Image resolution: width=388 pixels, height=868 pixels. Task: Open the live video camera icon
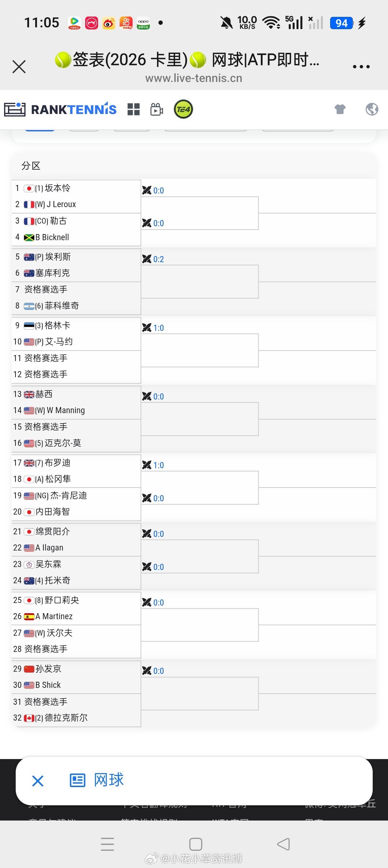pyautogui.click(x=157, y=109)
